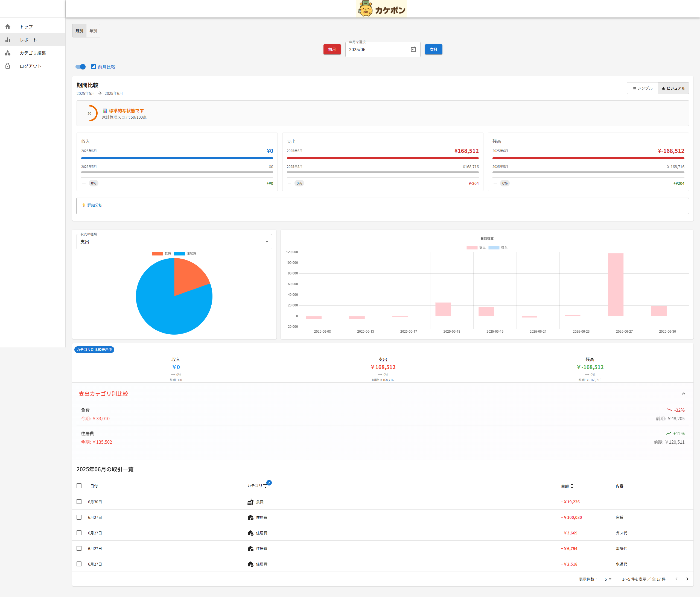Click the bar chart icon for レポート
This screenshot has height=597, width=700.
8,40
